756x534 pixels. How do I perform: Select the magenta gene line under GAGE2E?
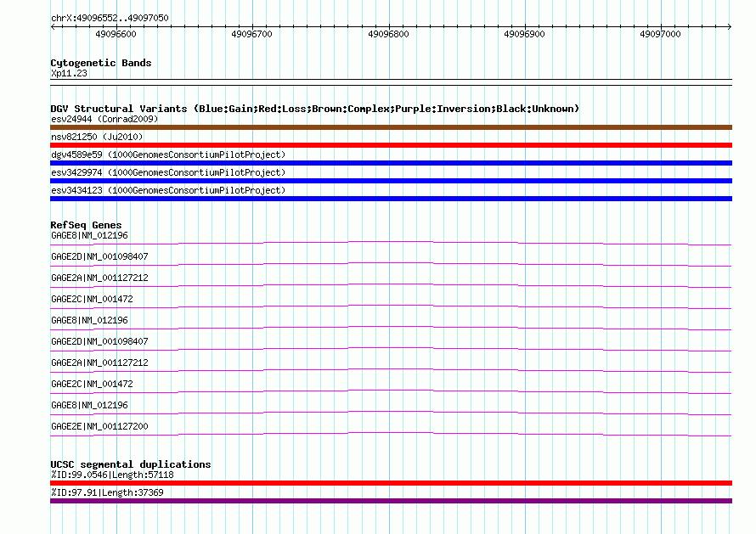[x=391, y=434]
